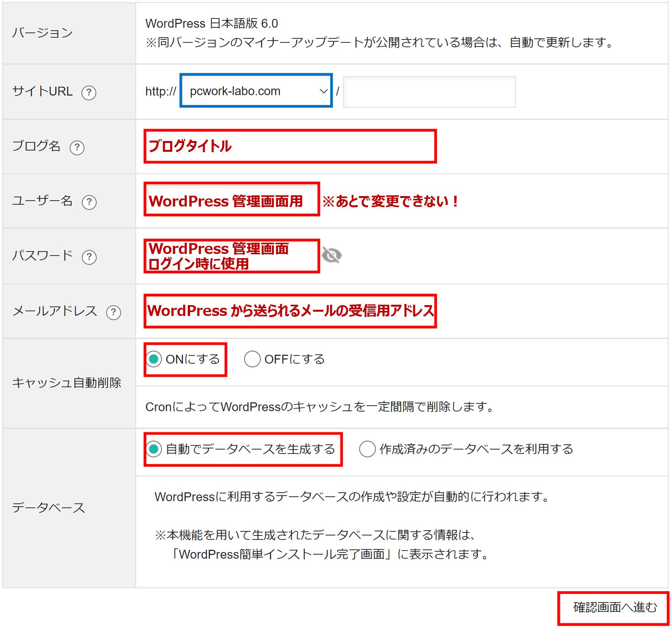This screenshot has height=628, width=672.
Task: Focus the ブログ名 title input field
Action: (x=290, y=146)
